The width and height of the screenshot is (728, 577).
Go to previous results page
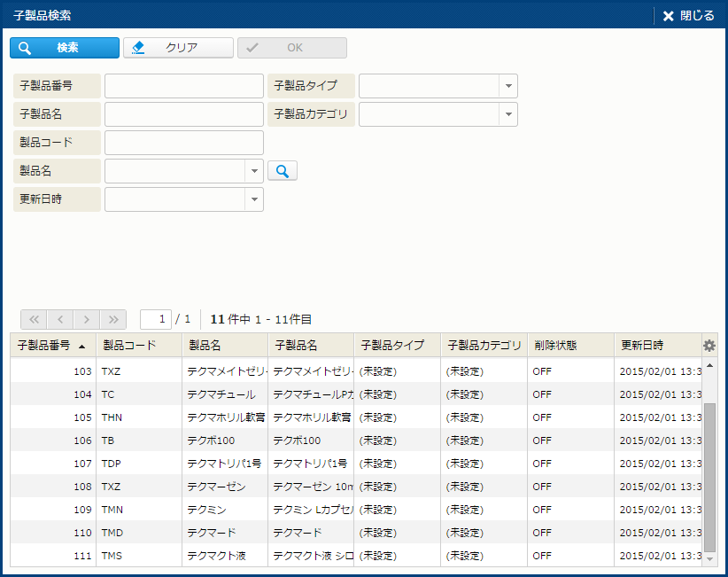60,319
